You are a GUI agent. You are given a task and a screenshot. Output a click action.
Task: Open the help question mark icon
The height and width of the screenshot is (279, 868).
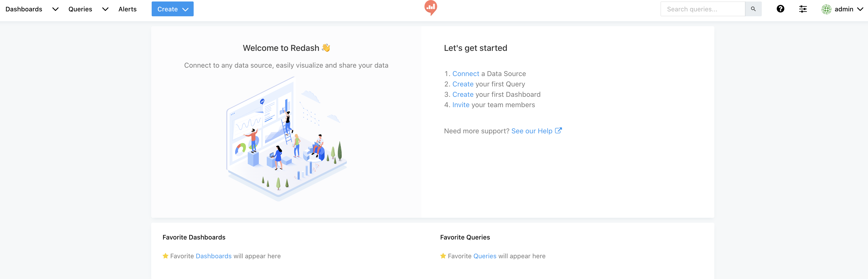coord(781,9)
